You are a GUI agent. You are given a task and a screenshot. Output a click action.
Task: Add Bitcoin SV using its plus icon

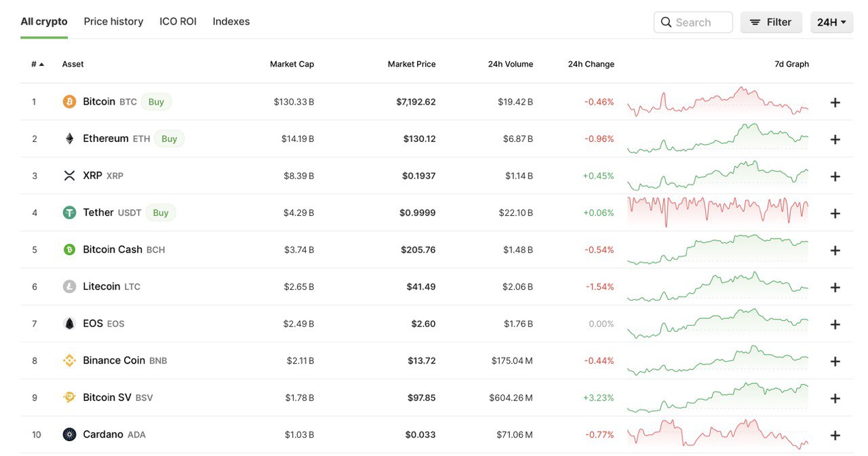pyautogui.click(x=835, y=398)
